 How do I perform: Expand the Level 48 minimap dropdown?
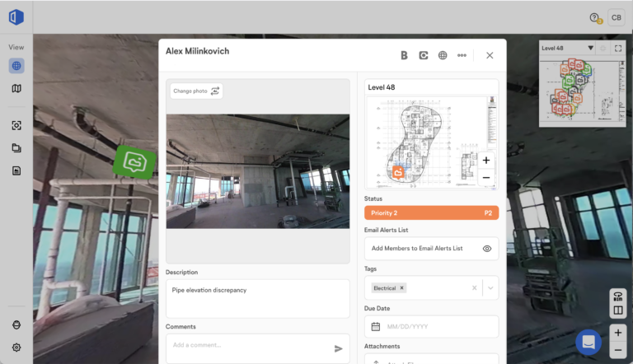[x=590, y=49]
